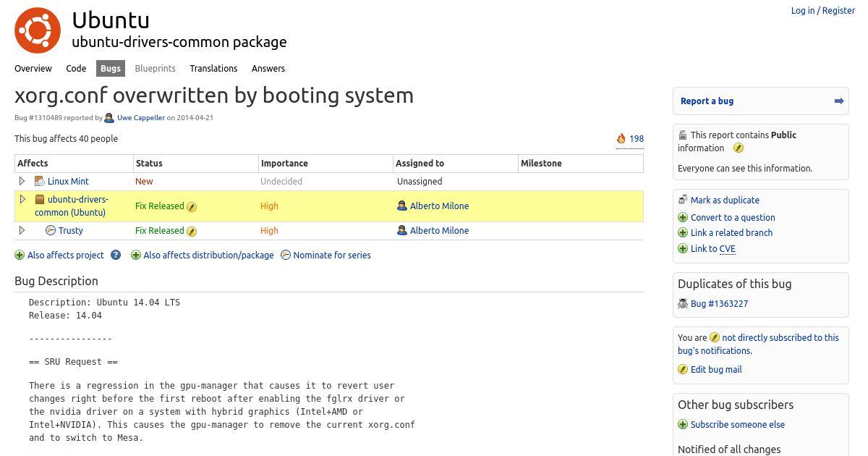Click the Undecided importance in Linux Mint row
The width and height of the screenshot is (868, 456).
point(281,181)
